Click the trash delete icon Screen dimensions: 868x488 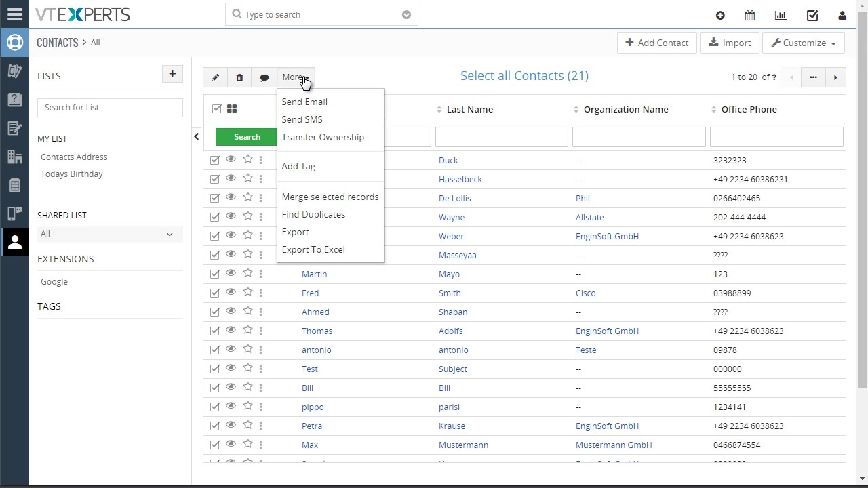[x=239, y=78]
